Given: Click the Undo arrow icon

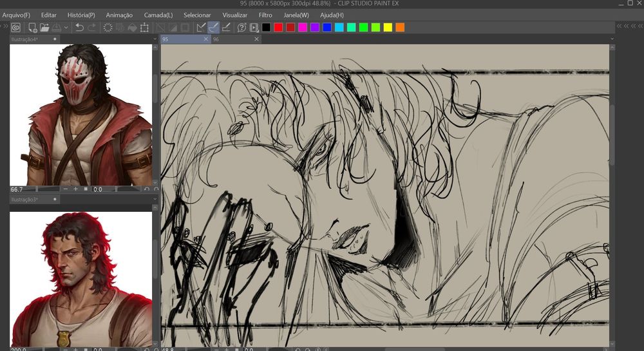Looking at the screenshot, I should click(x=79, y=28).
